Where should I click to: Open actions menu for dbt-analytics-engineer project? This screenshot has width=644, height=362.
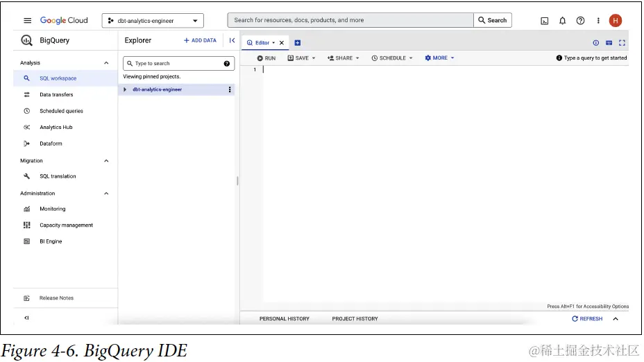coord(230,89)
